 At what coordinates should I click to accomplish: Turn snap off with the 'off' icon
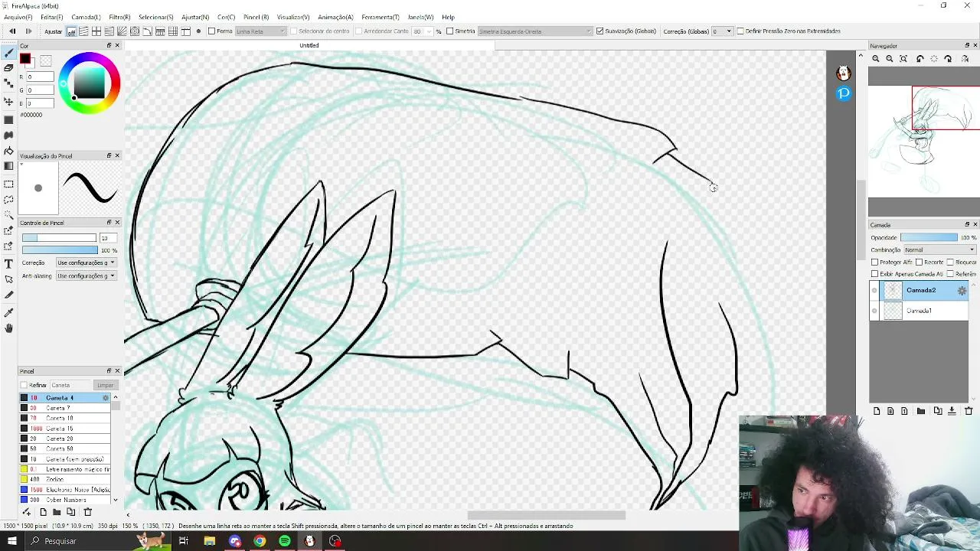click(71, 31)
